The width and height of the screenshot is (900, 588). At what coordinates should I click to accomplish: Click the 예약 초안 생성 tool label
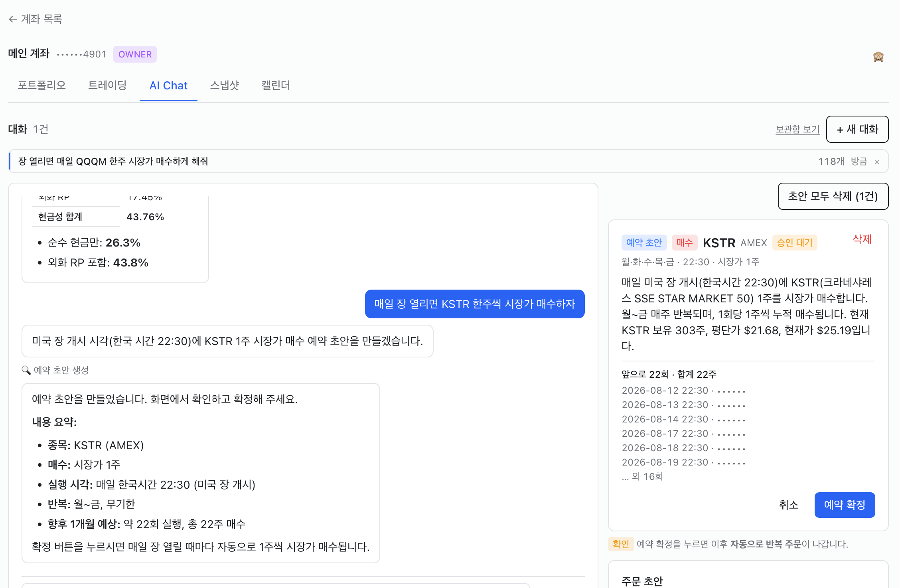[61, 370]
